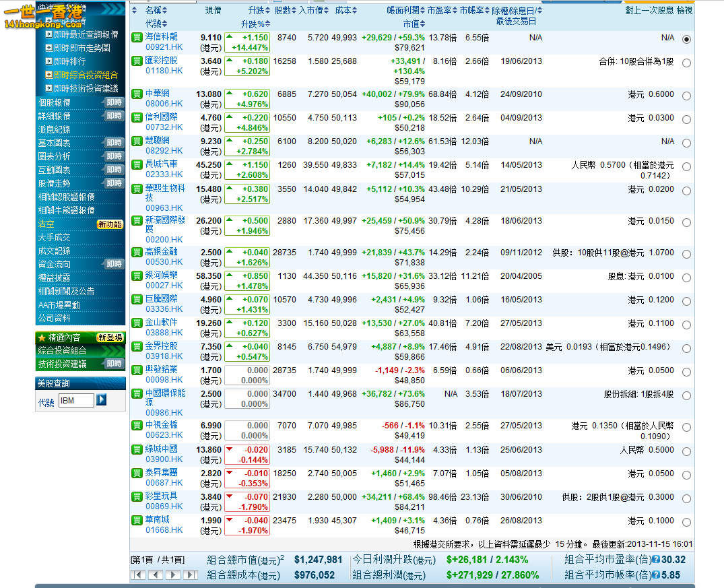Click the buy icon beside 信利國際

coord(137,117)
